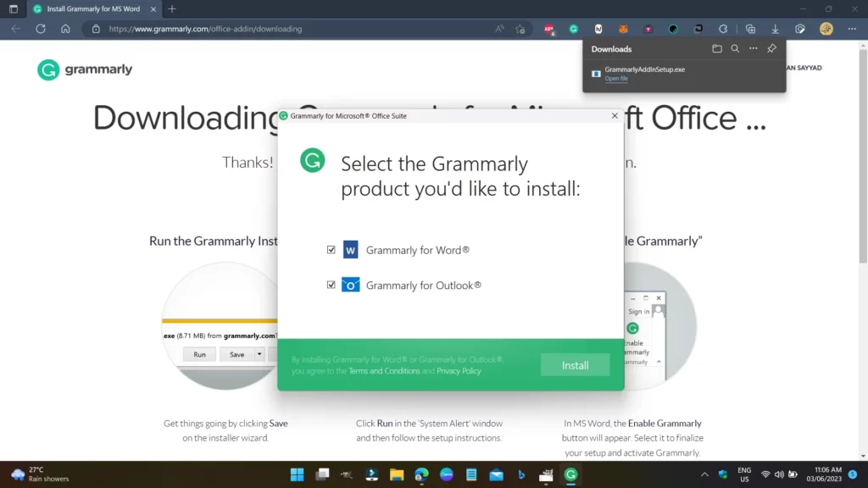This screenshot has height=488, width=868.
Task: Open the browser Settings and more menu
Action: (852, 29)
